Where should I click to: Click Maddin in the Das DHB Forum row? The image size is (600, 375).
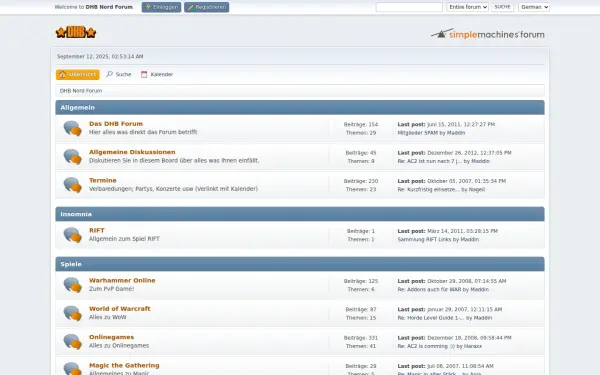point(456,133)
